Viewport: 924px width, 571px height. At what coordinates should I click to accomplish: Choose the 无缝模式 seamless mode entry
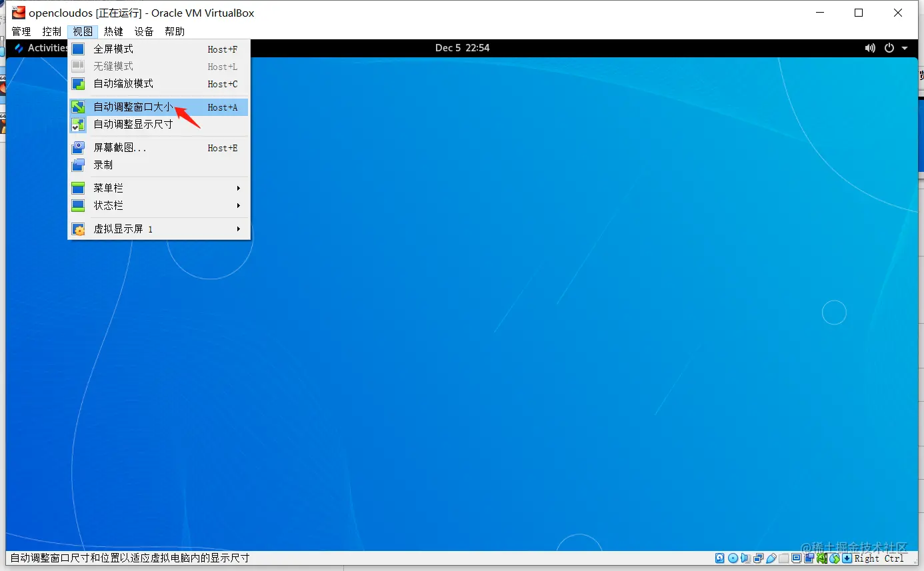159,66
